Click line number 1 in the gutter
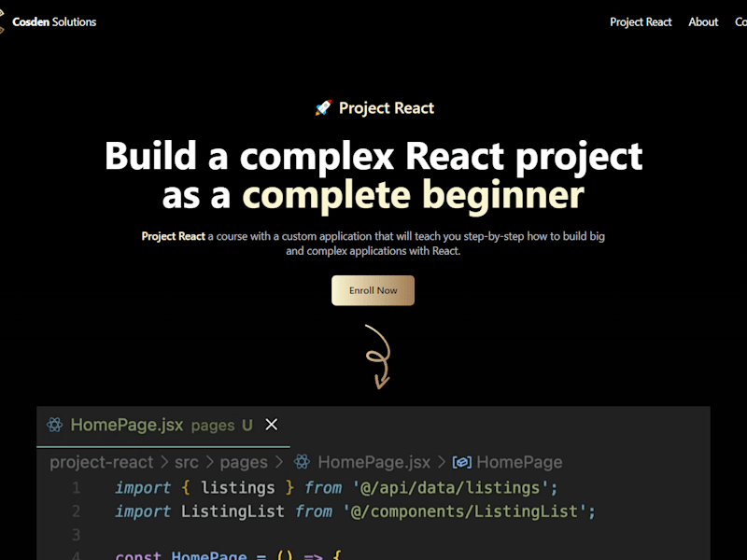Viewport: 747px width, 560px height. [77, 488]
